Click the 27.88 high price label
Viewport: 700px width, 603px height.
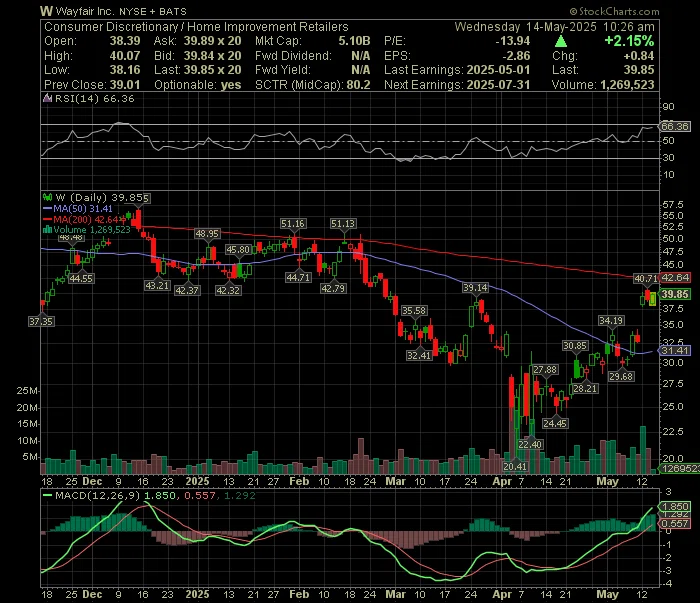545,370
